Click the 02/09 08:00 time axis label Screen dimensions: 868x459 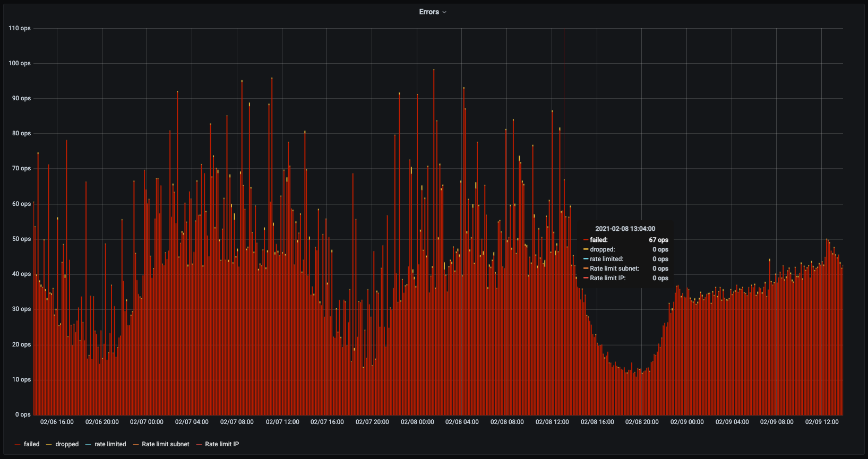(x=777, y=422)
